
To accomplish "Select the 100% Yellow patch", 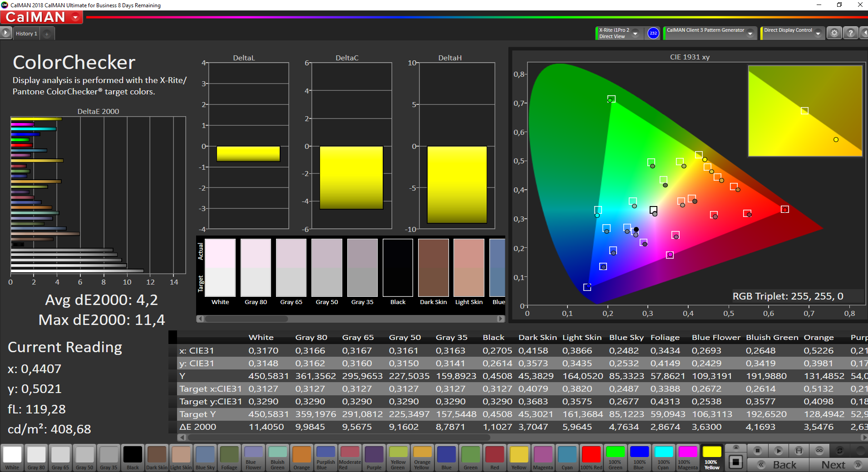I will tap(711, 457).
